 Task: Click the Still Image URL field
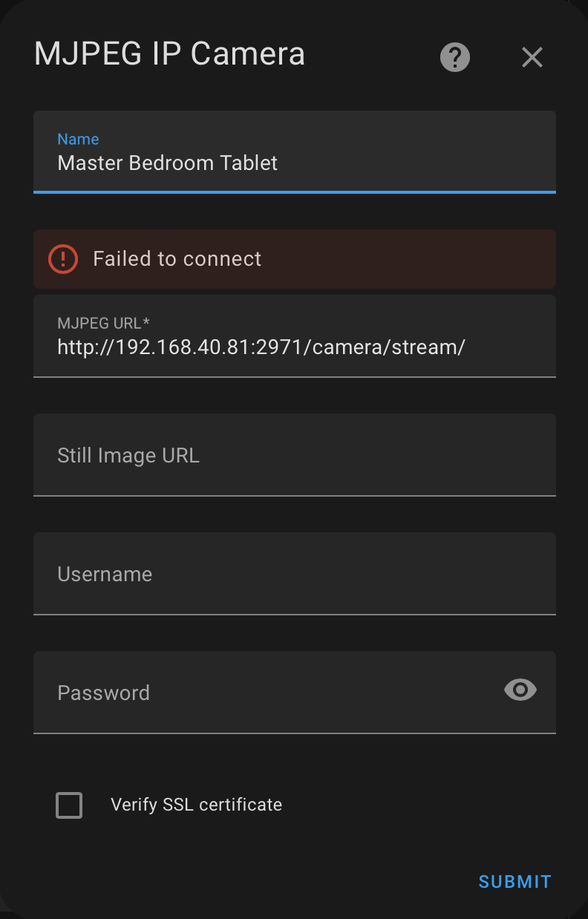(x=294, y=454)
